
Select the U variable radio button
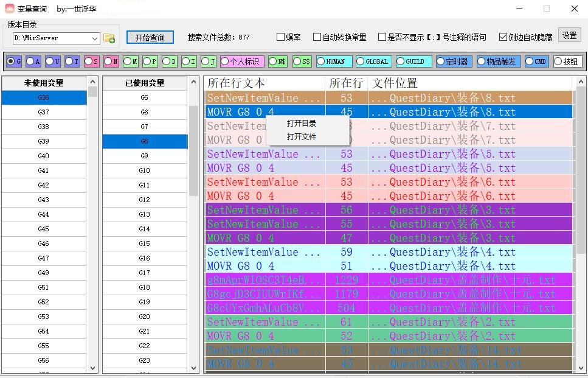tap(53, 61)
